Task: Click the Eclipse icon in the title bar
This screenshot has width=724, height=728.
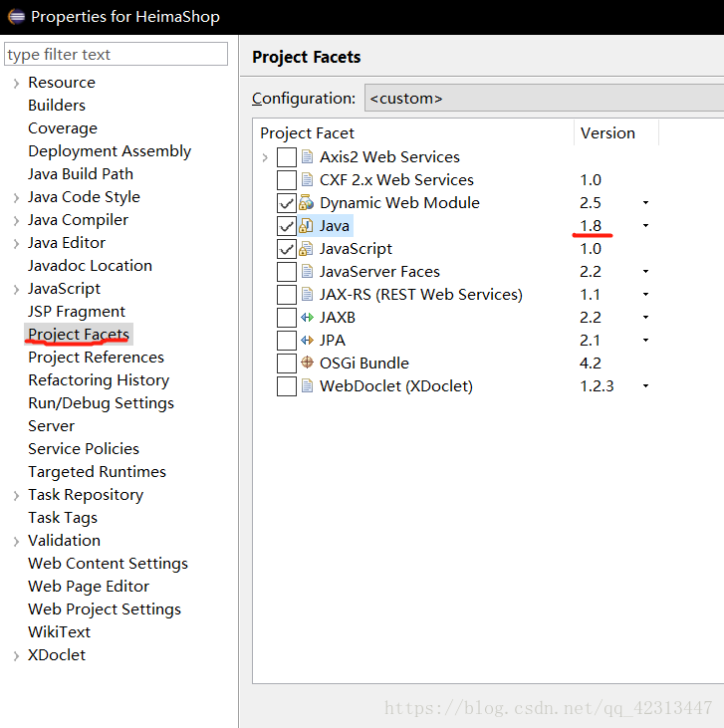Action: [x=15, y=16]
